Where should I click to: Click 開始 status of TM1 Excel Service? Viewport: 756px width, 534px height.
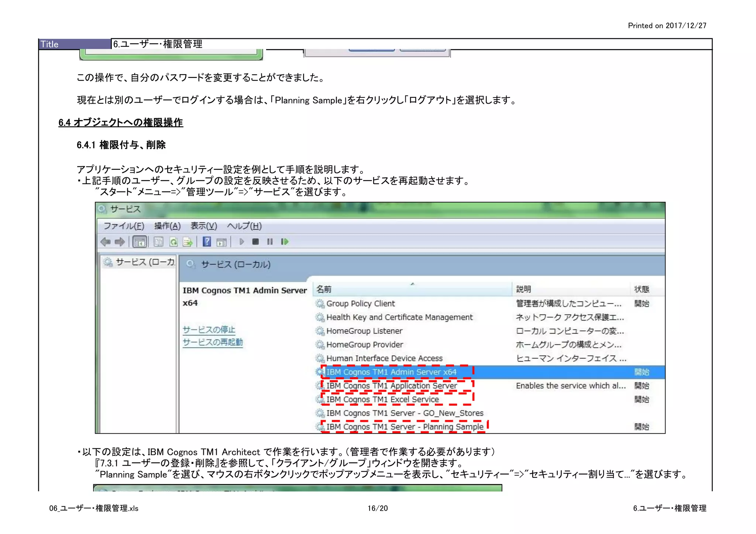[642, 399]
